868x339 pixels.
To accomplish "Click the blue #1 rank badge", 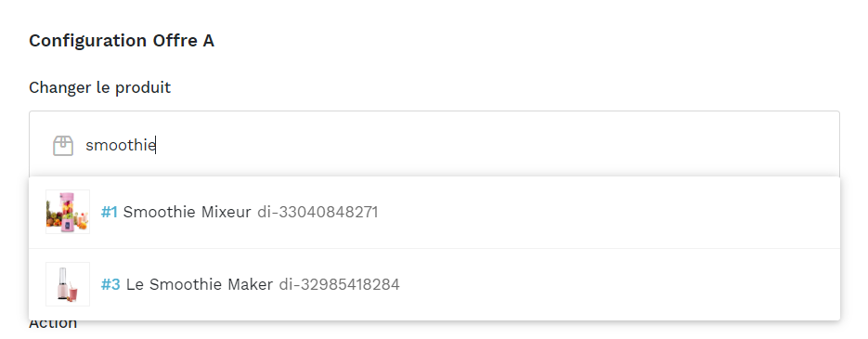I will click(109, 212).
